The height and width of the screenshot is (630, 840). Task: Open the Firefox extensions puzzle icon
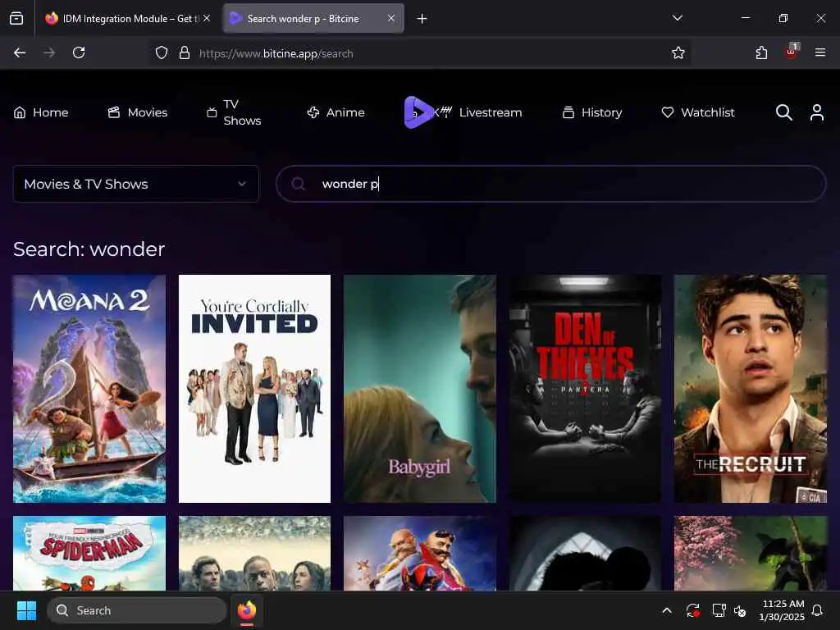(x=761, y=52)
